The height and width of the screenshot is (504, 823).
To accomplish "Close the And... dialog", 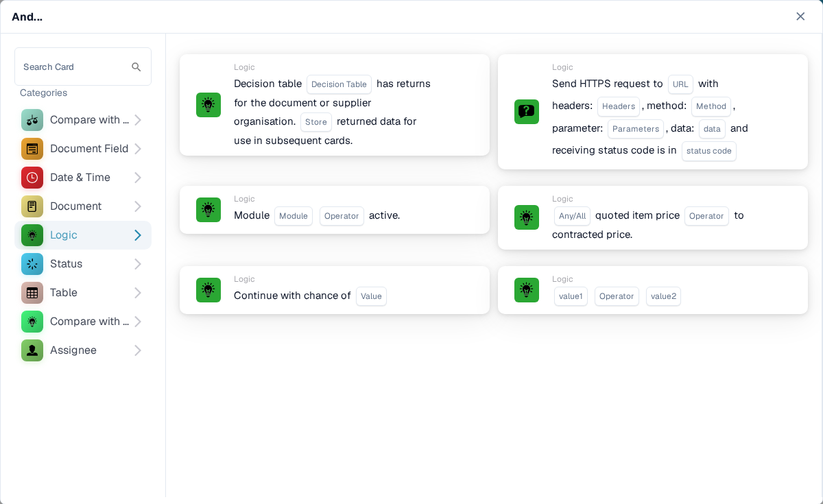I will 800,16.
